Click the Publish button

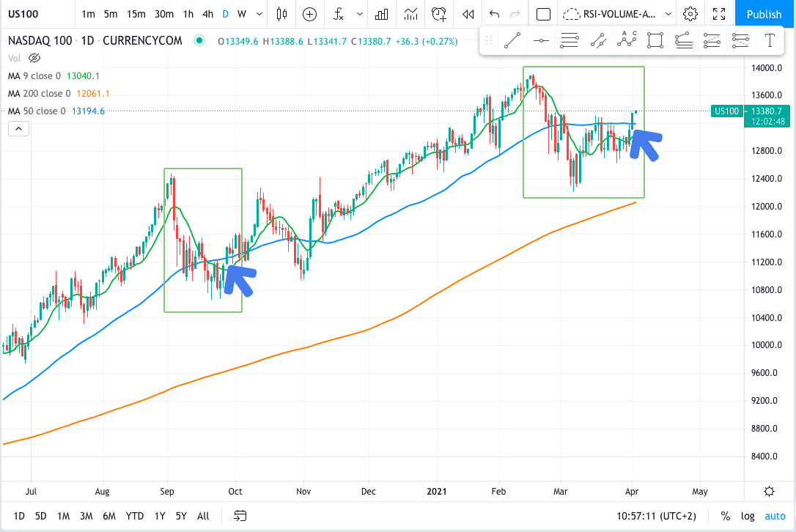tap(764, 14)
